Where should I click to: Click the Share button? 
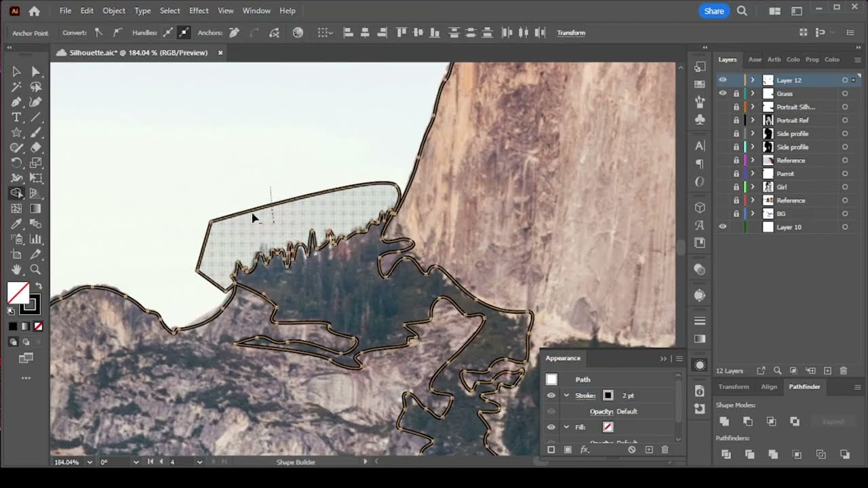tap(713, 11)
